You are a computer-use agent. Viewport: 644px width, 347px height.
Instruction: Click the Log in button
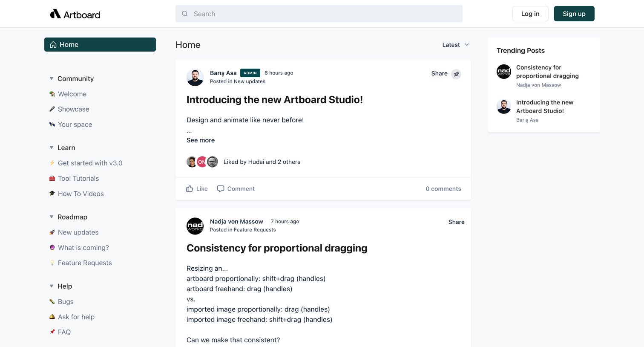pos(530,14)
